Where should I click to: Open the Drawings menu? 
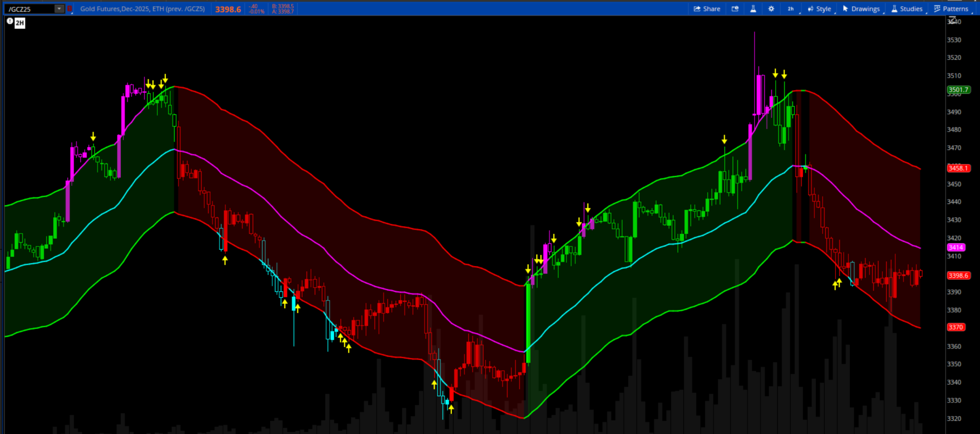861,9
